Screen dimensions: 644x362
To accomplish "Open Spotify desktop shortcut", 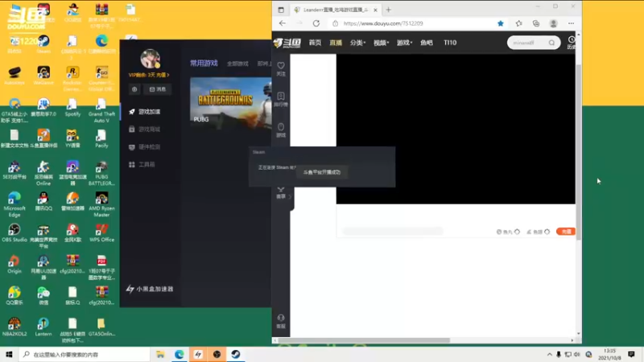I will click(x=72, y=107).
